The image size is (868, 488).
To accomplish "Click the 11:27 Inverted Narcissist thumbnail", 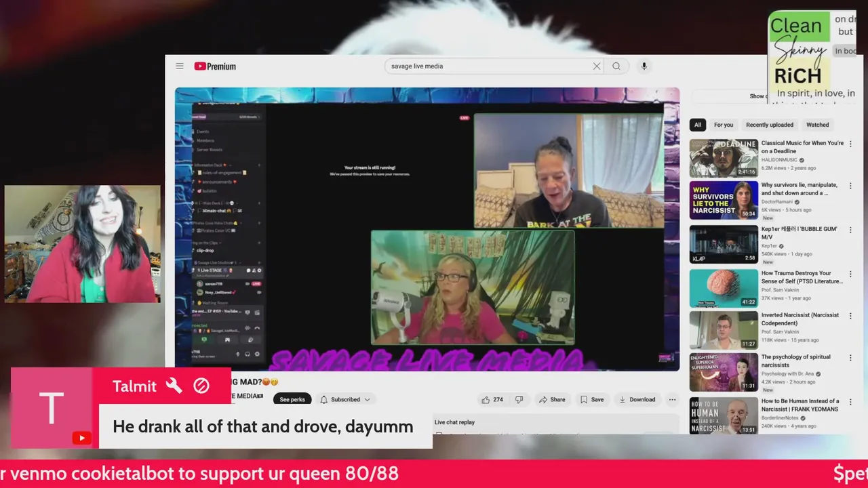I will point(724,330).
